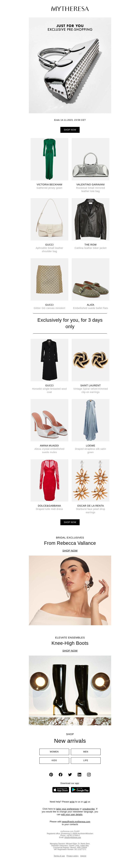140x868 pixels.
Task: Tap the App Store download badge
Action: tap(61, 790)
